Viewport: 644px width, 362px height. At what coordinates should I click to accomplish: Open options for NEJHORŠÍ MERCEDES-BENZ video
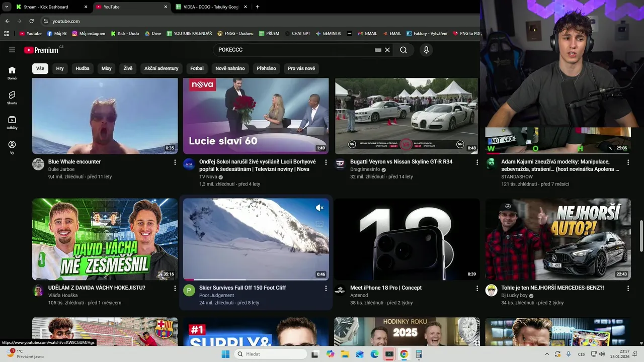(628, 288)
